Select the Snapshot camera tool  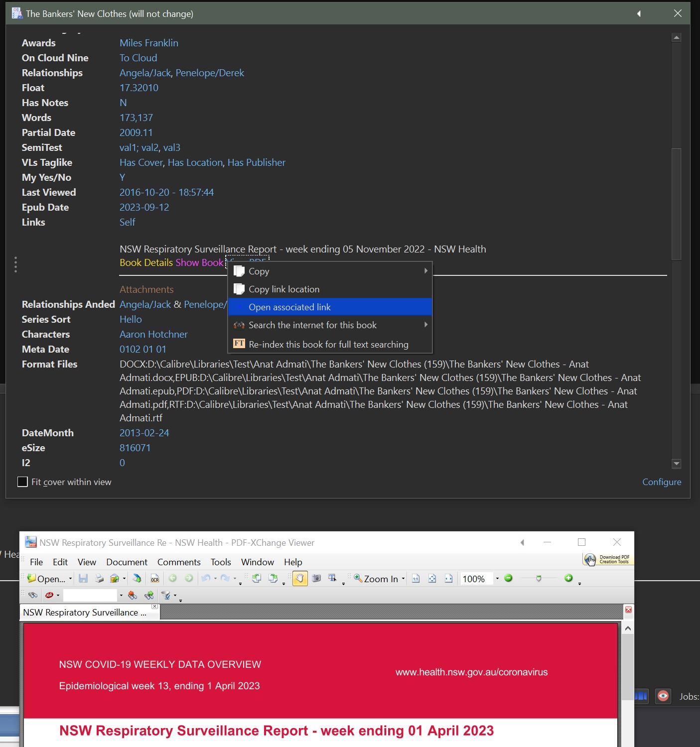click(316, 578)
